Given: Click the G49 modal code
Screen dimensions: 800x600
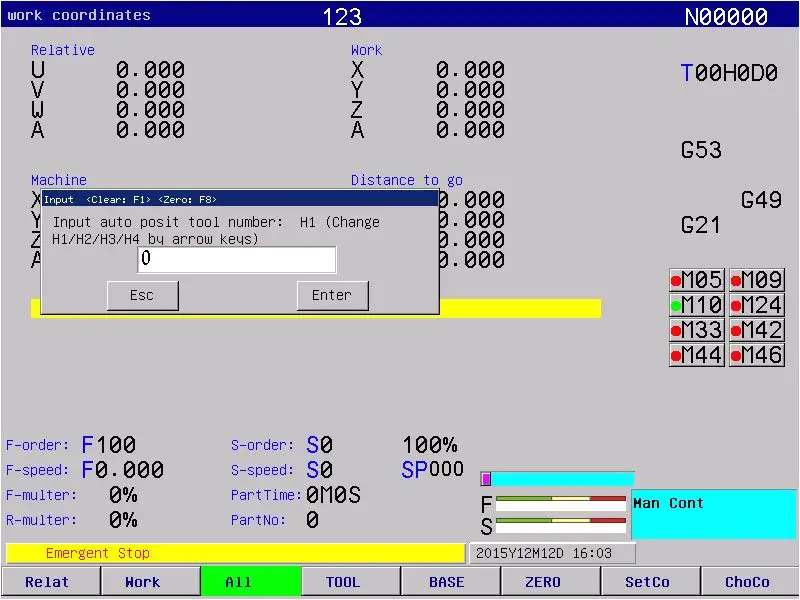Looking at the screenshot, I should [761, 199].
